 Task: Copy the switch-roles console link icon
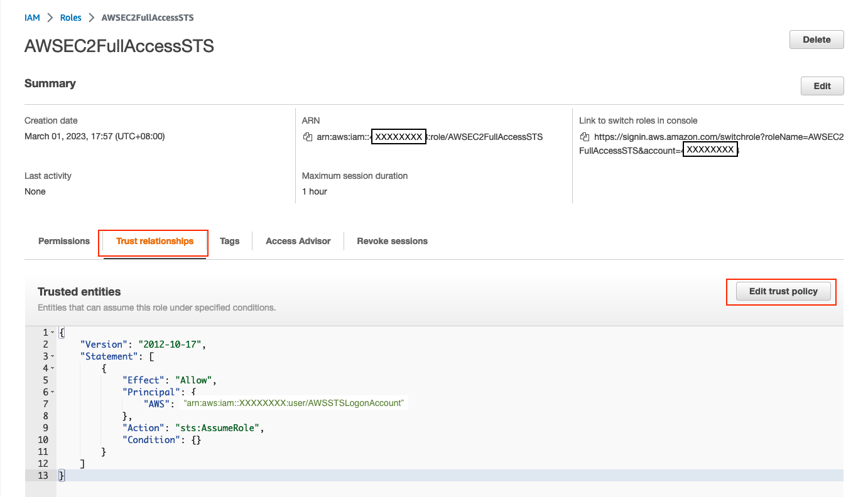click(x=585, y=137)
